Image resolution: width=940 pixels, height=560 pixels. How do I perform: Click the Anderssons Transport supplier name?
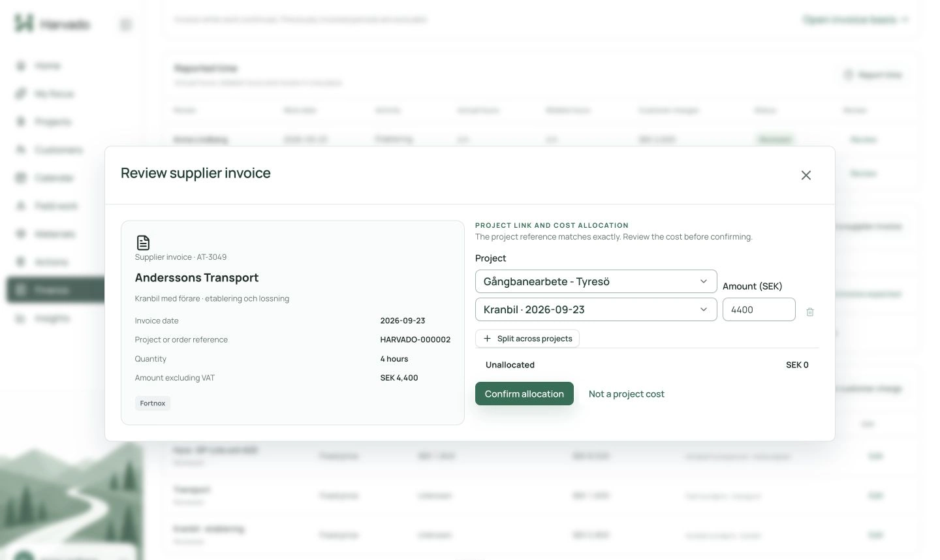click(x=196, y=277)
